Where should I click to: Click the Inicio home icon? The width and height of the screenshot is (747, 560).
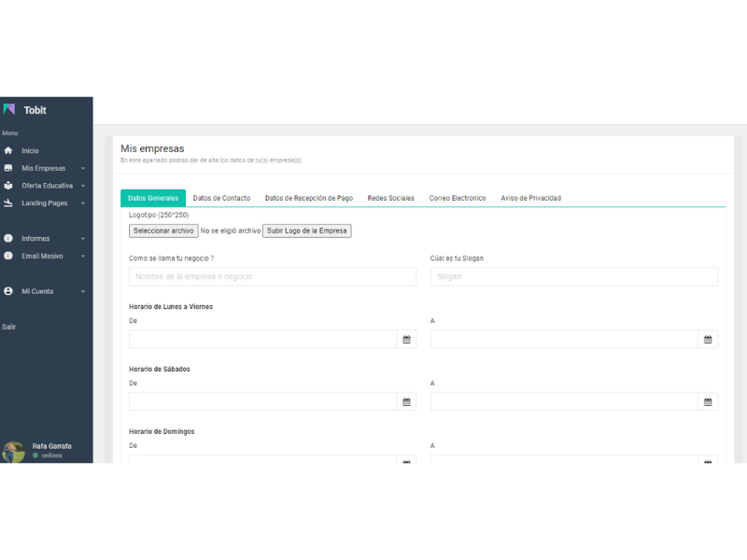click(x=8, y=150)
